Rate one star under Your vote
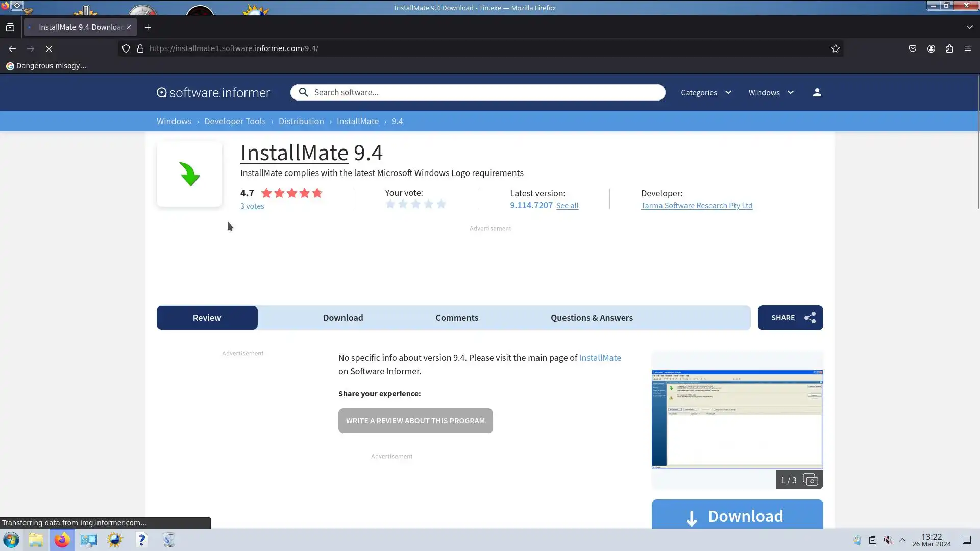This screenshot has width=980, height=551. 390,205
